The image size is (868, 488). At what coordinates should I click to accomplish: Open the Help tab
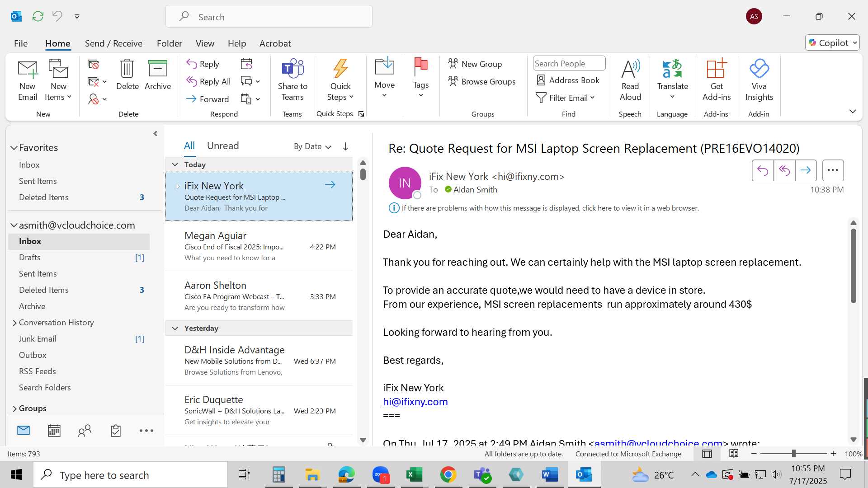pyautogui.click(x=236, y=43)
